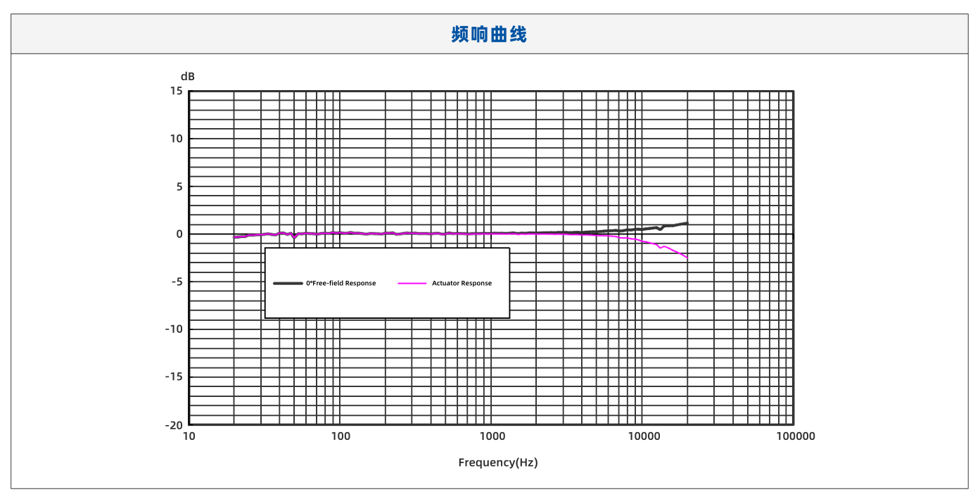980x499 pixels.
Task: Click the magenta Actuator legend line sample
Action: click(x=412, y=284)
